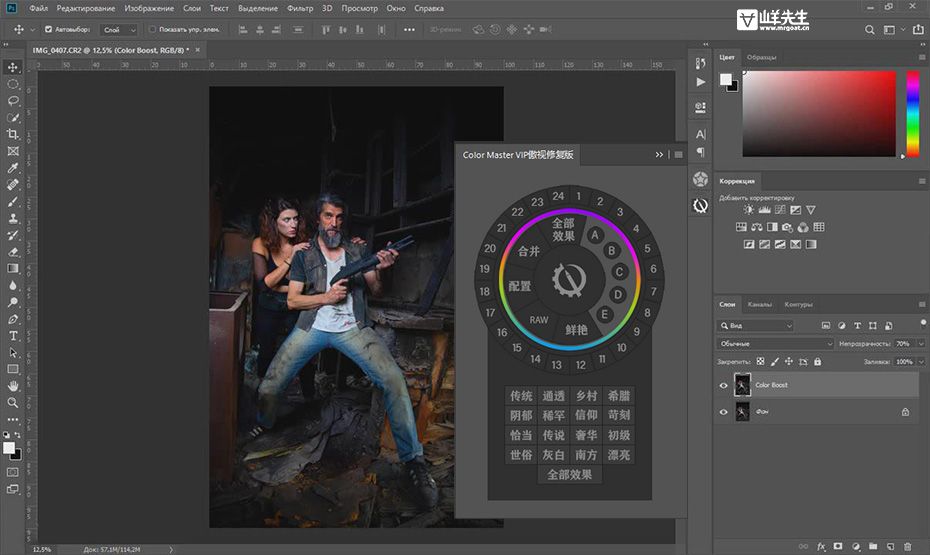Image resolution: width=930 pixels, height=555 pixels.
Task: Add a Brightness/Contrast adjustment
Action: (x=749, y=210)
